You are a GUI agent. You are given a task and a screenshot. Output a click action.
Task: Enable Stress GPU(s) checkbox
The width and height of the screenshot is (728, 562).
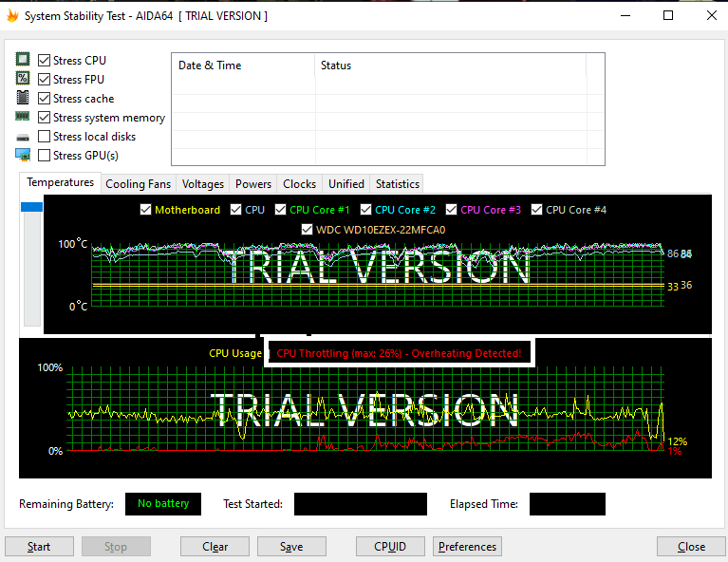click(44, 156)
